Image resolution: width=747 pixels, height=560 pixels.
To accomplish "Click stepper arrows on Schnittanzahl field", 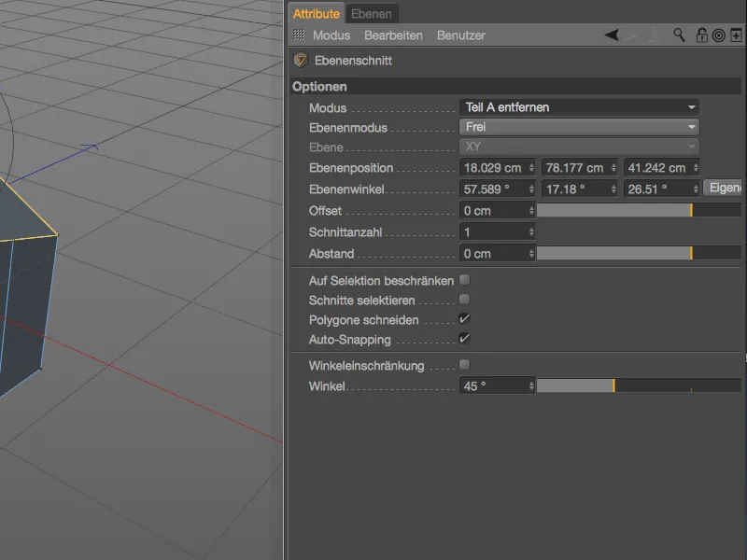I will coord(531,231).
